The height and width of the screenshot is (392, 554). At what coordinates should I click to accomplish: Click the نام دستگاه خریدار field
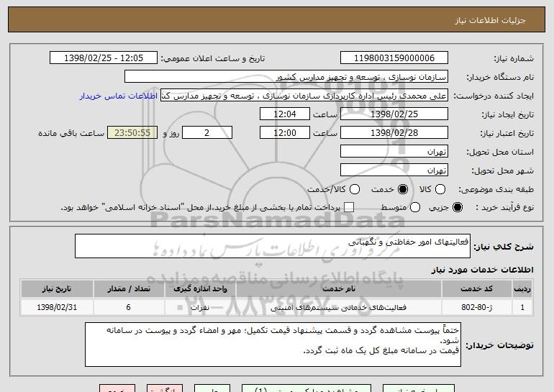(286, 77)
